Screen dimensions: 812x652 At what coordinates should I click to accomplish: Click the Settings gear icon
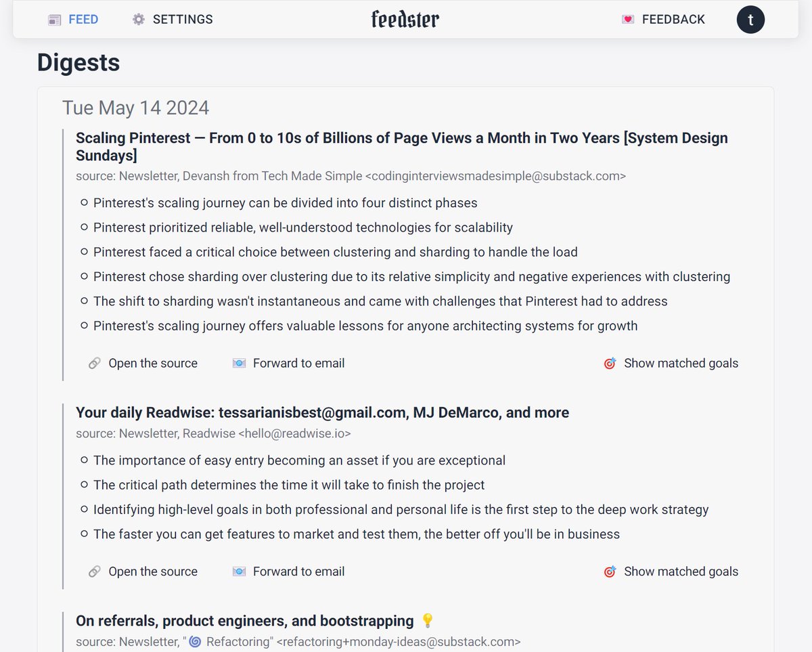click(139, 20)
